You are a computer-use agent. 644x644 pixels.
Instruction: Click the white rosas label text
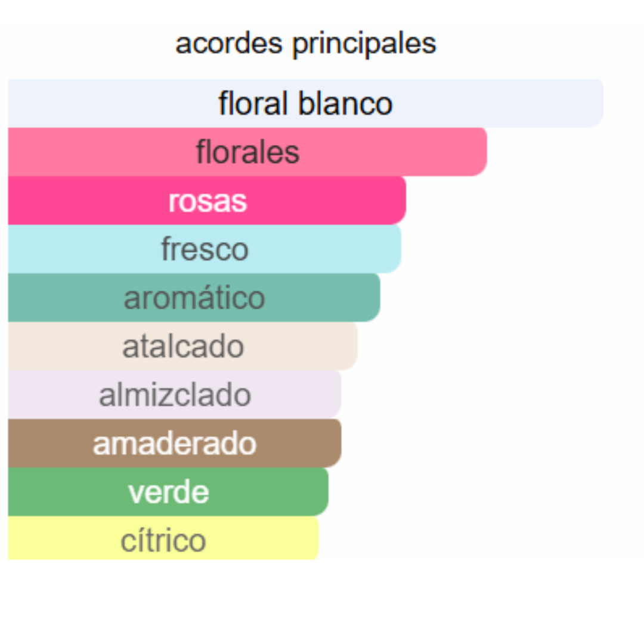click(x=208, y=202)
